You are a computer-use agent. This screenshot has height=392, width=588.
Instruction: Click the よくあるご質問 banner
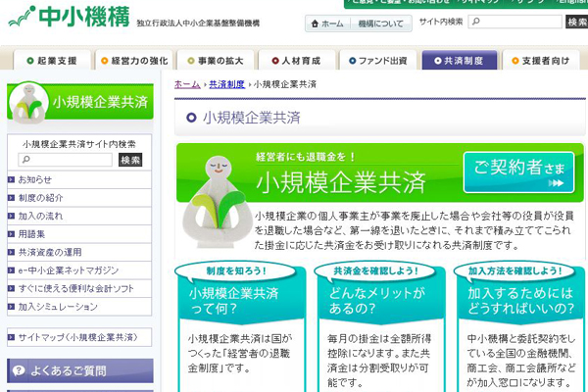(x=80, y=370)
